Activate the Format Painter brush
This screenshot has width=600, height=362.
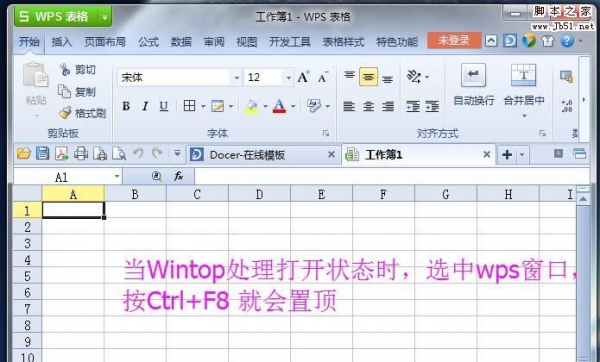point(65,113)
